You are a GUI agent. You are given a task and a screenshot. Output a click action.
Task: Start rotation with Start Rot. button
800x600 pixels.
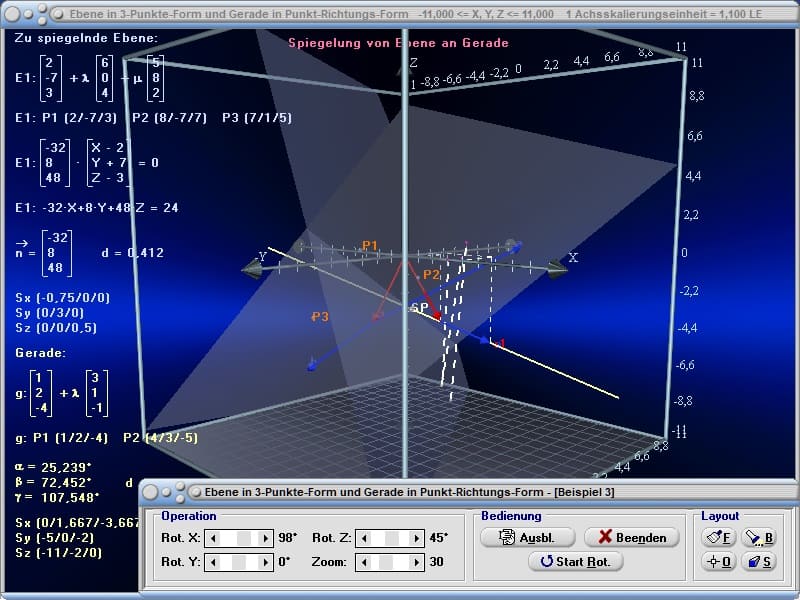click(576, 561)
